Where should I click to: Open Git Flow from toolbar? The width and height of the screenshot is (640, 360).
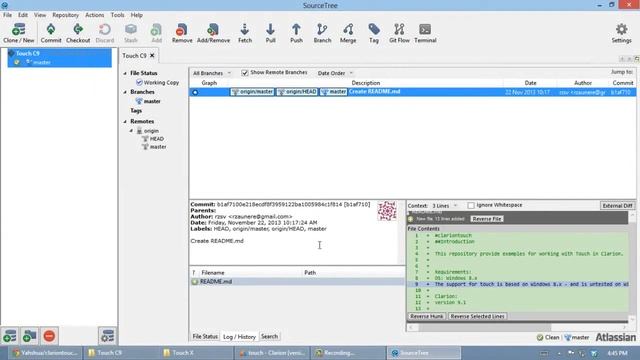pos(399,33)
